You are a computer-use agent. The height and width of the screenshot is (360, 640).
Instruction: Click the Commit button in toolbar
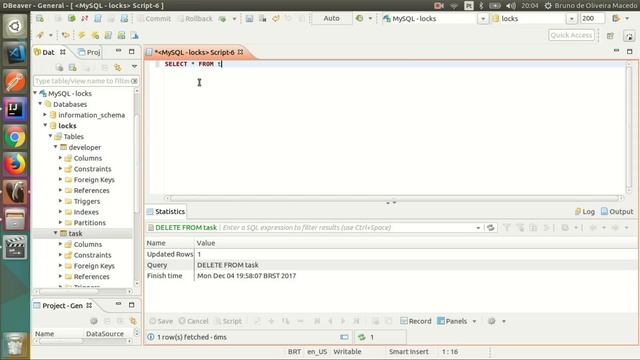pos(154,19)
